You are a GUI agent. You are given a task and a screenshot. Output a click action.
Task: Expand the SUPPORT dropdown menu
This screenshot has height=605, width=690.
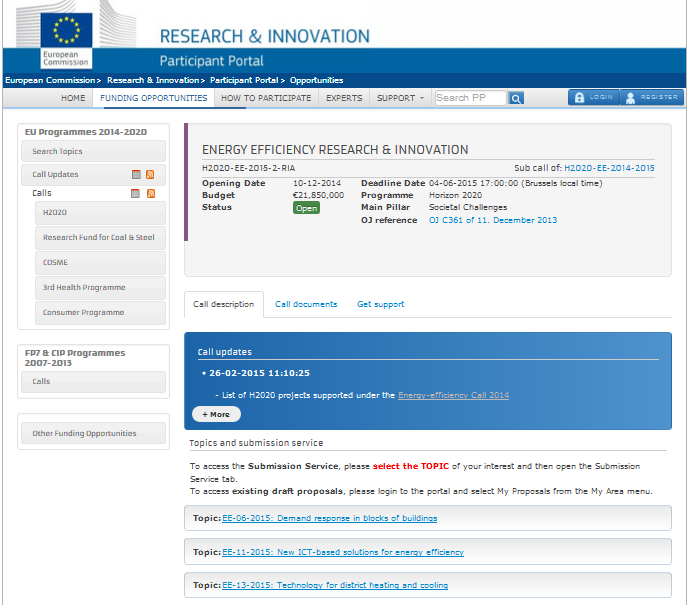click(400, 98)
